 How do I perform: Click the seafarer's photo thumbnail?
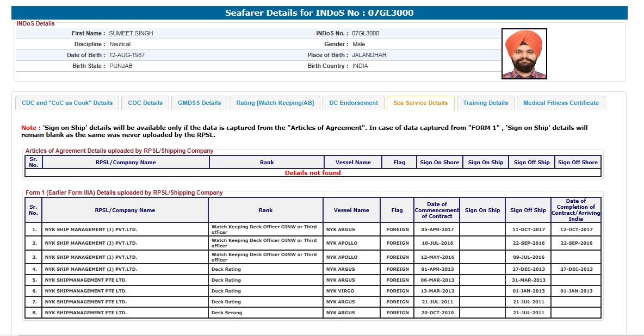click(x=524, y=54)
